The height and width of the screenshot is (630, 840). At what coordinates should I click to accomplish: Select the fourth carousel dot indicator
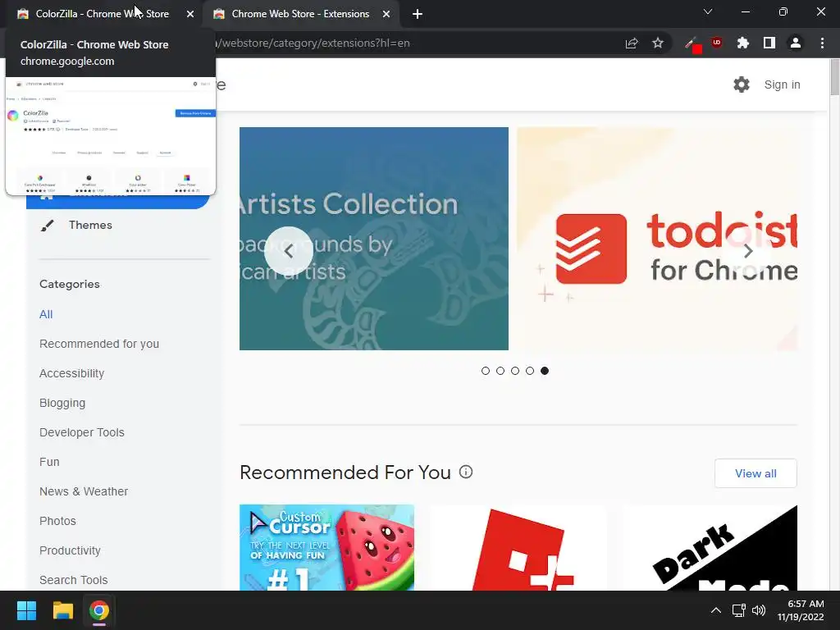(530, 371)
